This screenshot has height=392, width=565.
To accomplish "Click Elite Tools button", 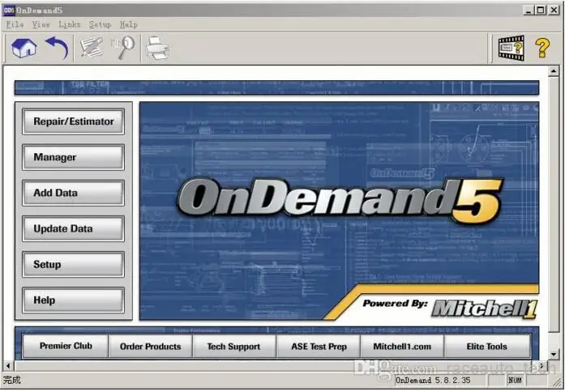I will coord(487,347).
